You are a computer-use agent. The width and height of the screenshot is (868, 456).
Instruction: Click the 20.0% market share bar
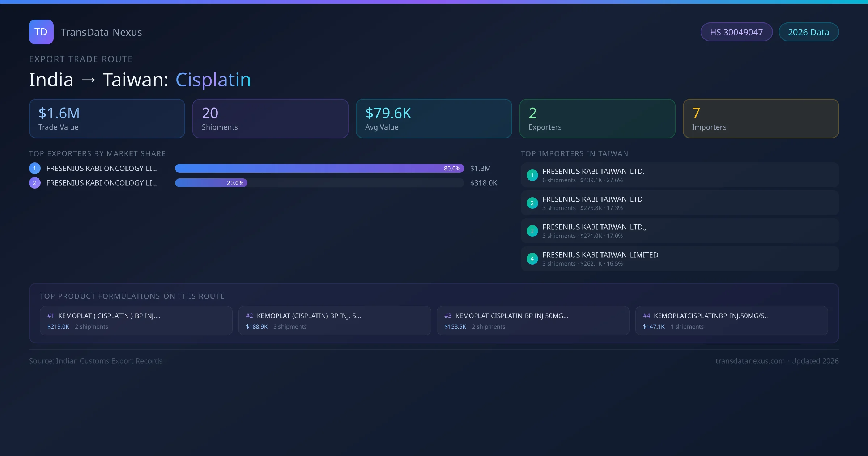211,183
